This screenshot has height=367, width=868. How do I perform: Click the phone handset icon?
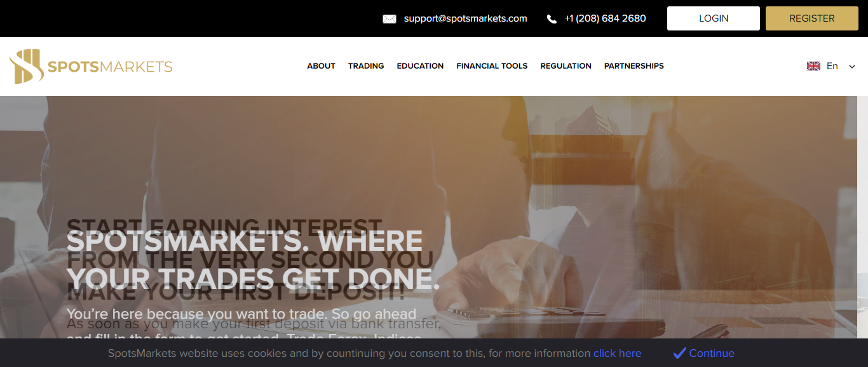(552, 19)
